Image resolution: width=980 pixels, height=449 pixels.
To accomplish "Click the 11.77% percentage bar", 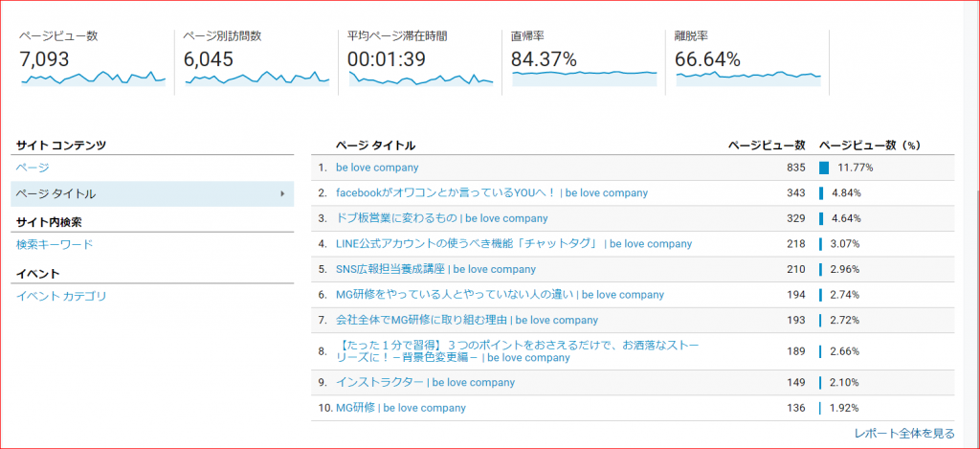I will (824, 168).
